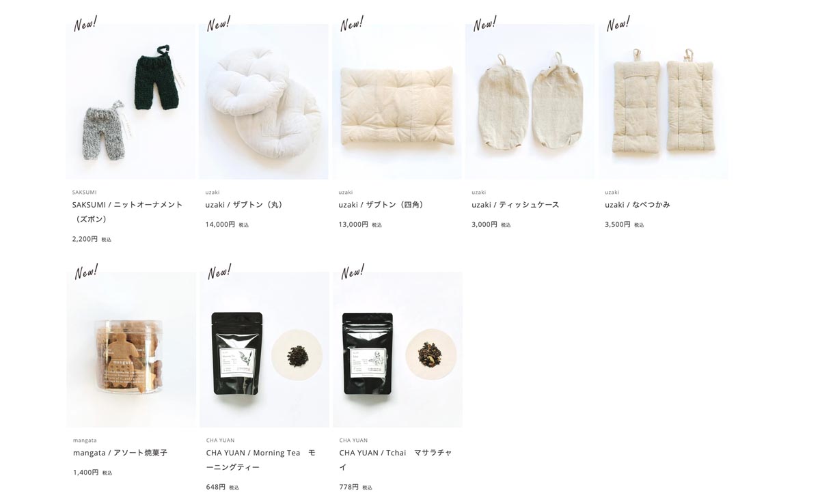Open the uzaki tissue case image
This screenshot has height=504, width=820.
click(530, 102)
